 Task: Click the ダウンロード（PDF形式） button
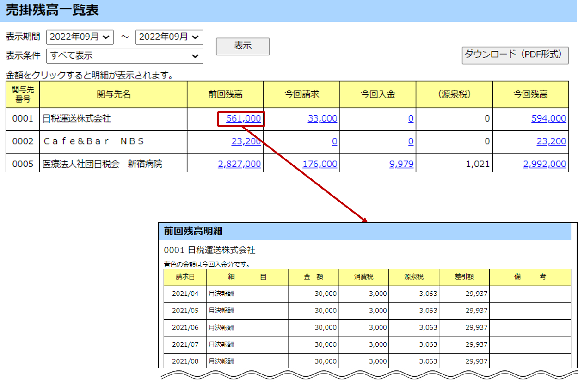515,55
